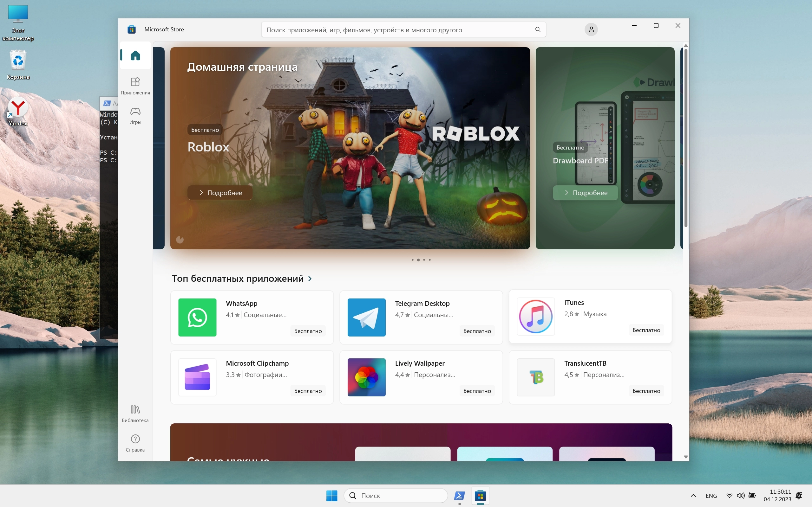Show hidden system tray icons chevron
The image size is (812, 507).
click(693, 496)
